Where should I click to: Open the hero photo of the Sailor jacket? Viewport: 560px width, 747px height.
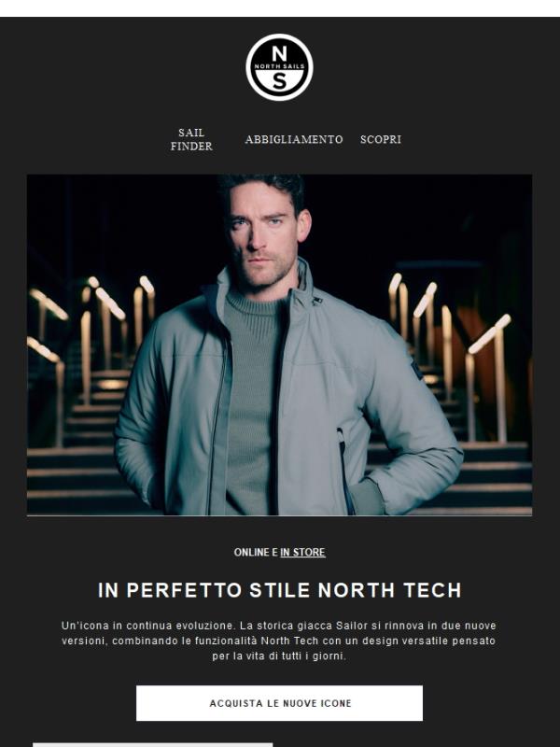click(279, 345)
